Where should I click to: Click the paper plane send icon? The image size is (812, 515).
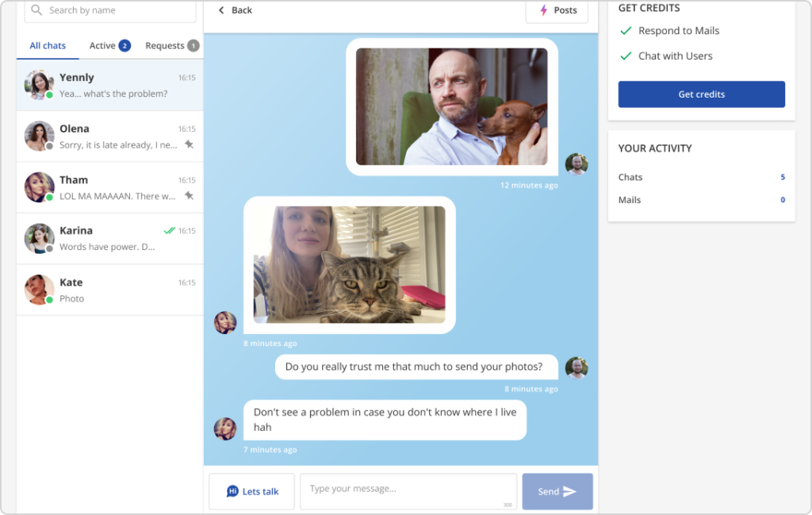coord(569,492)
